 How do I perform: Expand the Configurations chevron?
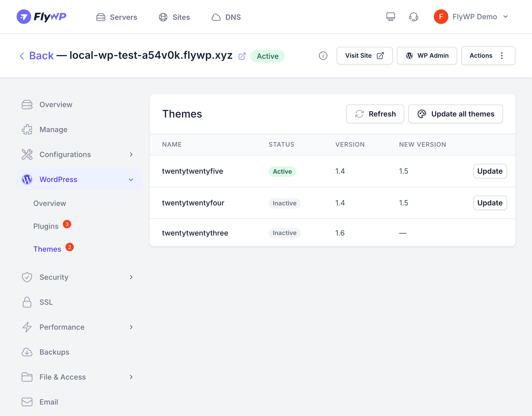tap(131, 154)
